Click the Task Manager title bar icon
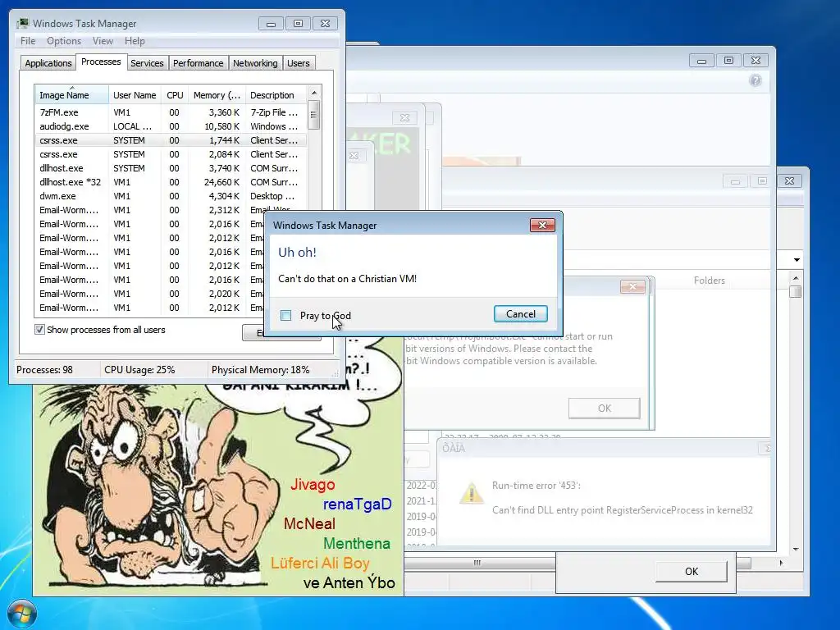Image resolution: width=840 pixels, height=630 pixels. (22, 24)
